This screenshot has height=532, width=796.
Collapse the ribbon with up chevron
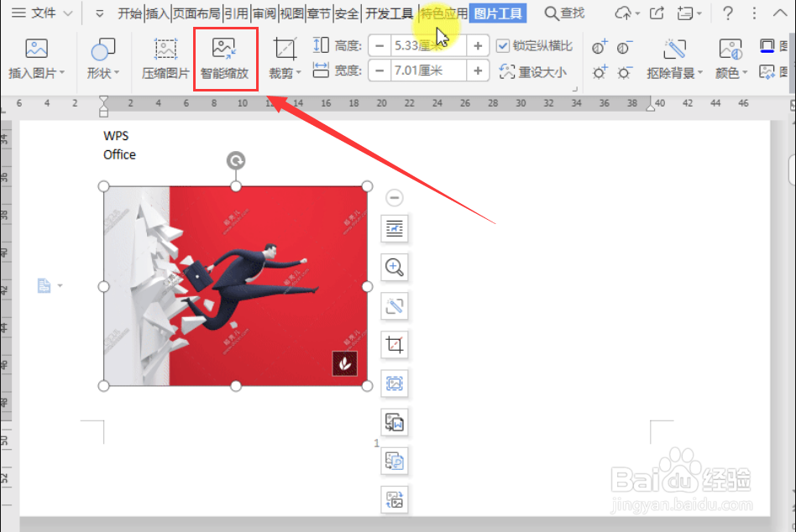point(780,13)
